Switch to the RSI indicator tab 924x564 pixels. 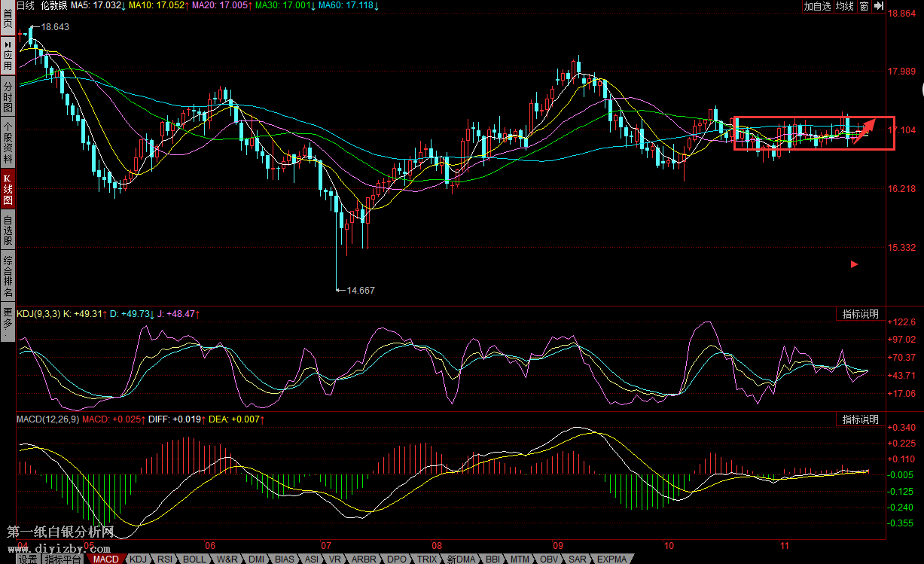point(164,559)
